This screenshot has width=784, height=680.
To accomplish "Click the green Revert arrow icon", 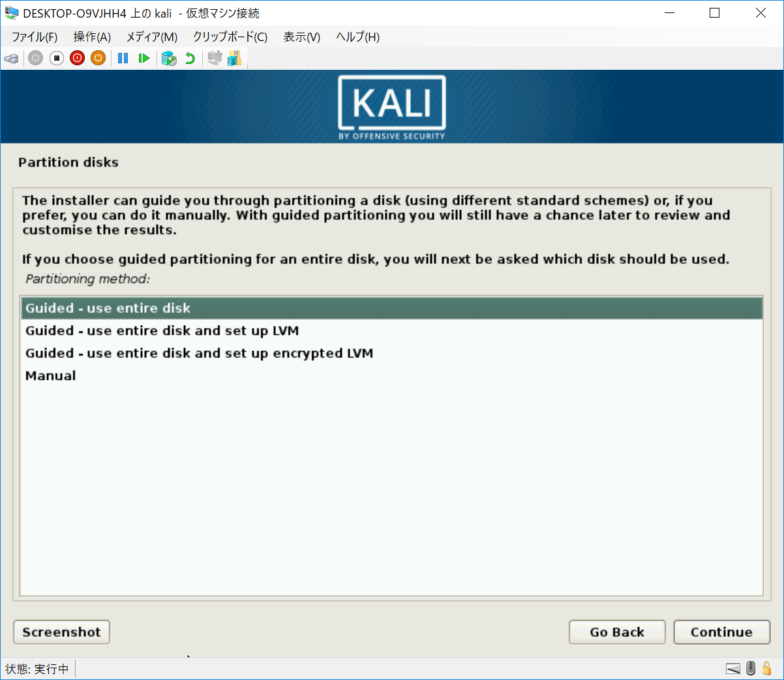I will (x=190, y=59).
